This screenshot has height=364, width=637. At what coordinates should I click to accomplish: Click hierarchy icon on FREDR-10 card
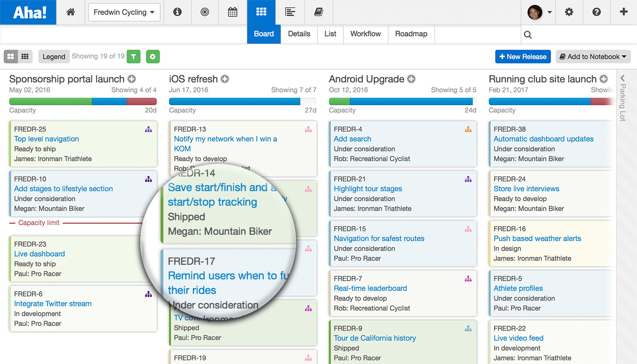pos(148,179)
